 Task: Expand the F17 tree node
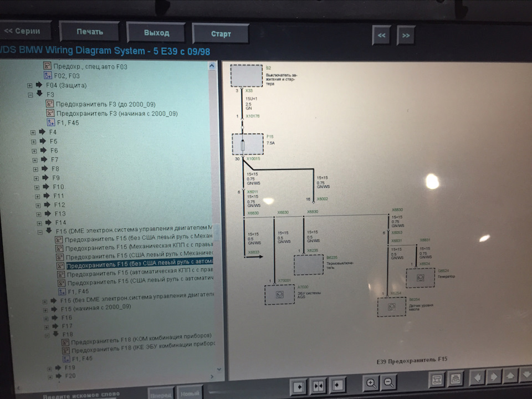click(47, 327)
